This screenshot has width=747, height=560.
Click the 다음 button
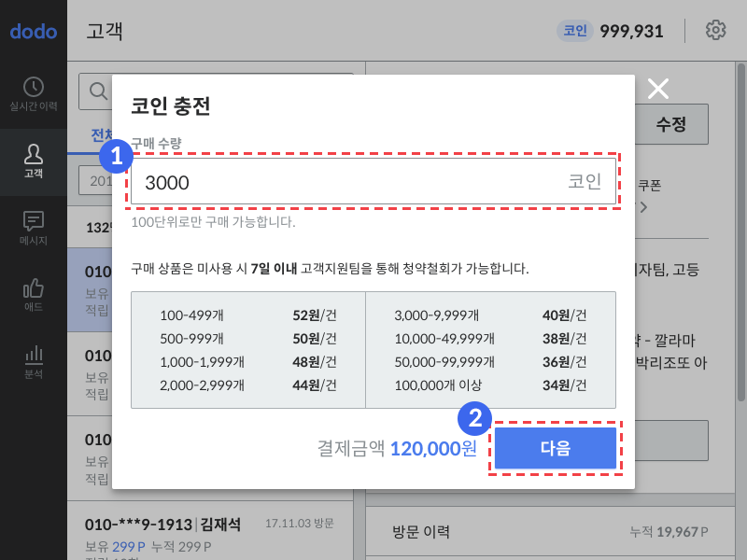click(x=555, y=448)
